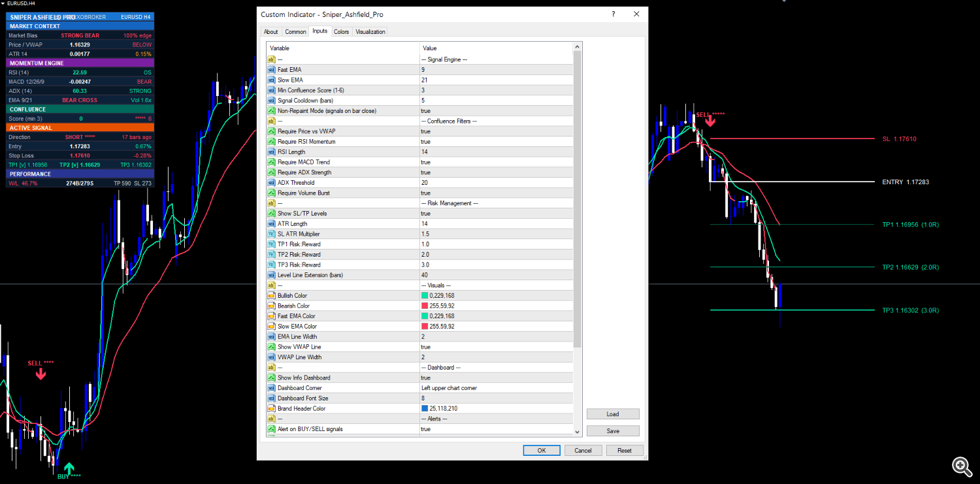This screenshot has height=484, width=980.
Task: Click the help question mark in dialog title
Action: tap(613, 14)
